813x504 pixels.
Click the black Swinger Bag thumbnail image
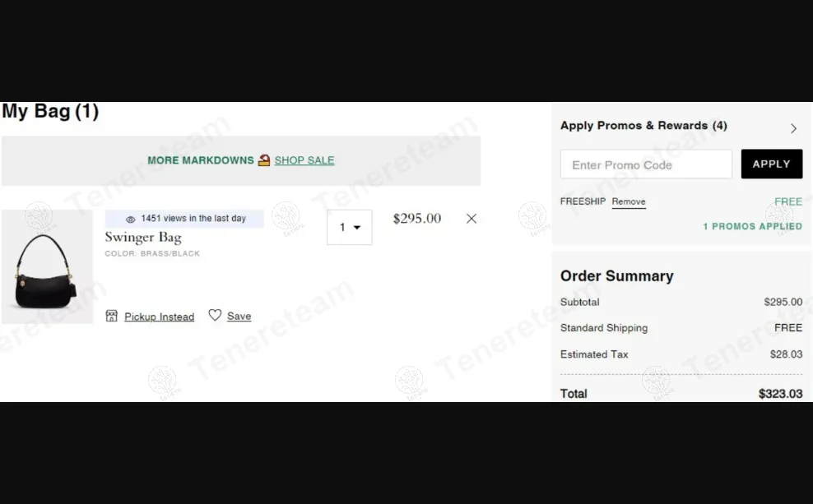pos(47,267)
